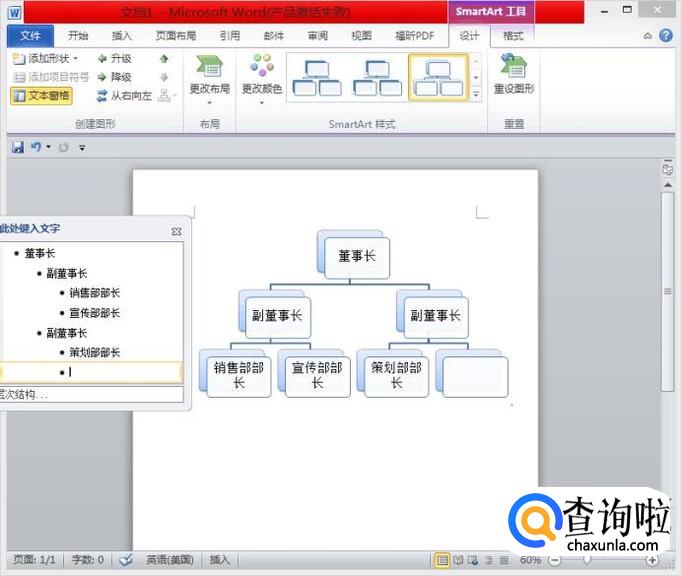Click the zoom slider handle
The width and height of the screenshot is (682, 576).
click(587, 560)
